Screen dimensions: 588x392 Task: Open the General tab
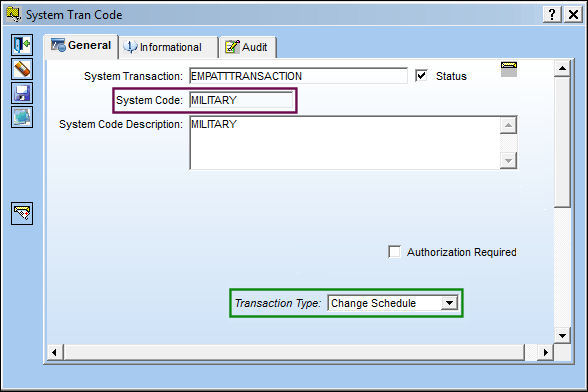(x=81, y=46)
